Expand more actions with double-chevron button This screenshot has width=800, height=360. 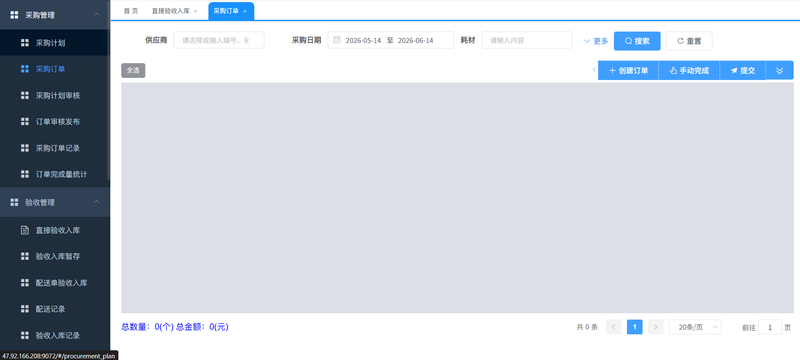[780, 70]
